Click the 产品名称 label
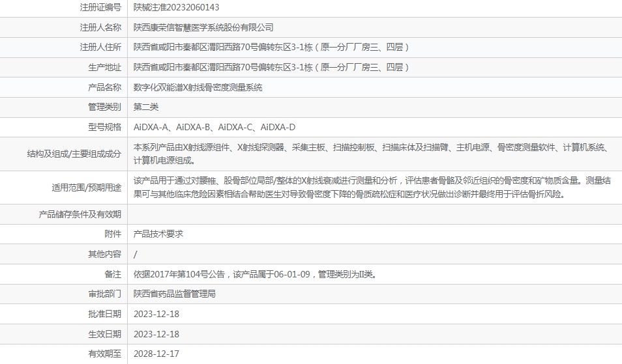 tap(104, 87)
